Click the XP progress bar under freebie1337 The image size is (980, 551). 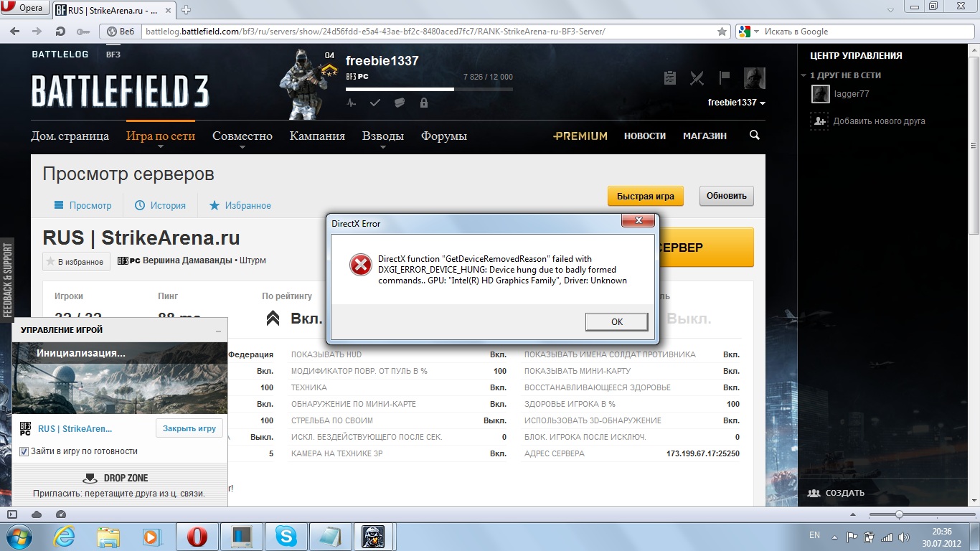pyautogui.click(x=429, y=89)
